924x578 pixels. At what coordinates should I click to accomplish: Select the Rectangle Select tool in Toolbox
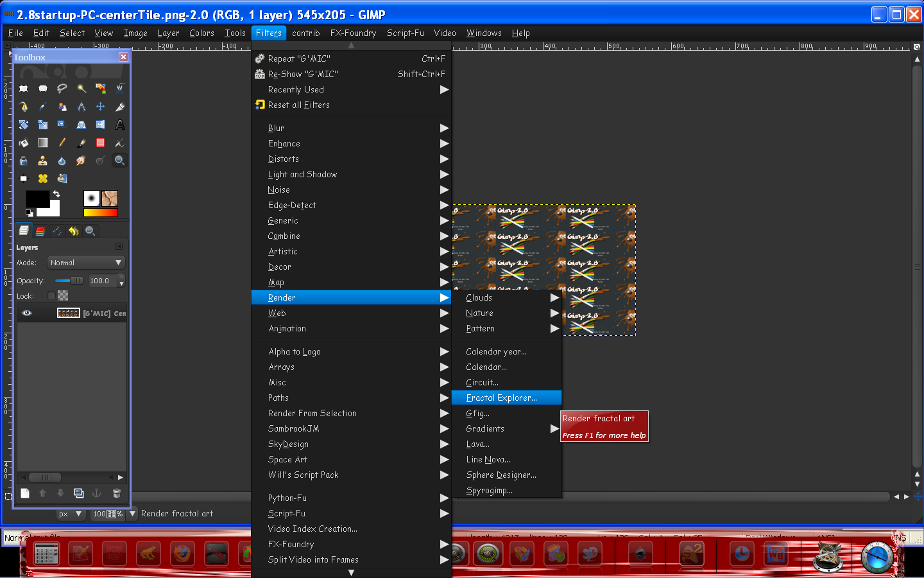pyautogui.click(x=24, y=89)
